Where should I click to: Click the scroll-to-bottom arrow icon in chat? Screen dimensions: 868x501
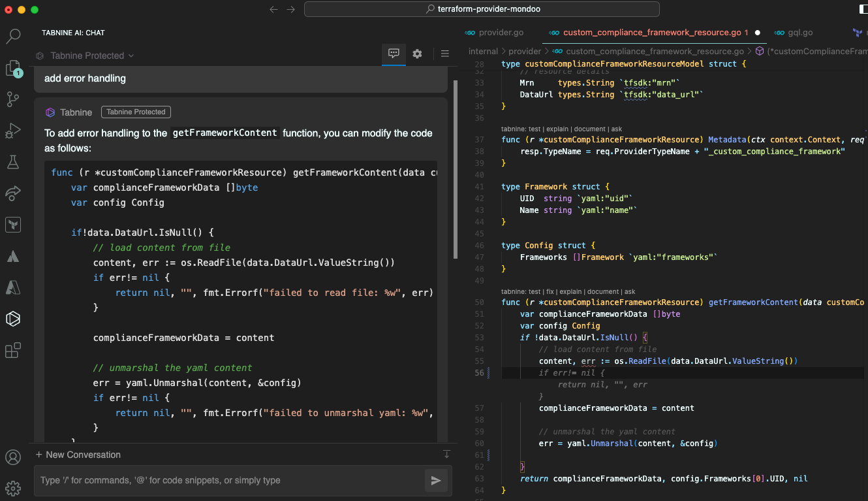446,454
